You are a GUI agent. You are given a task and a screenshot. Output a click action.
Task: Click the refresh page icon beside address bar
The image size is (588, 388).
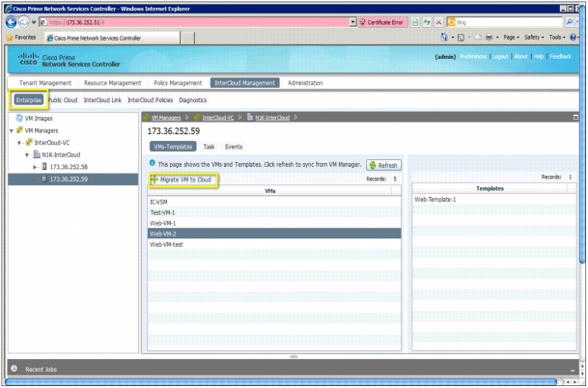click(427, 22)
